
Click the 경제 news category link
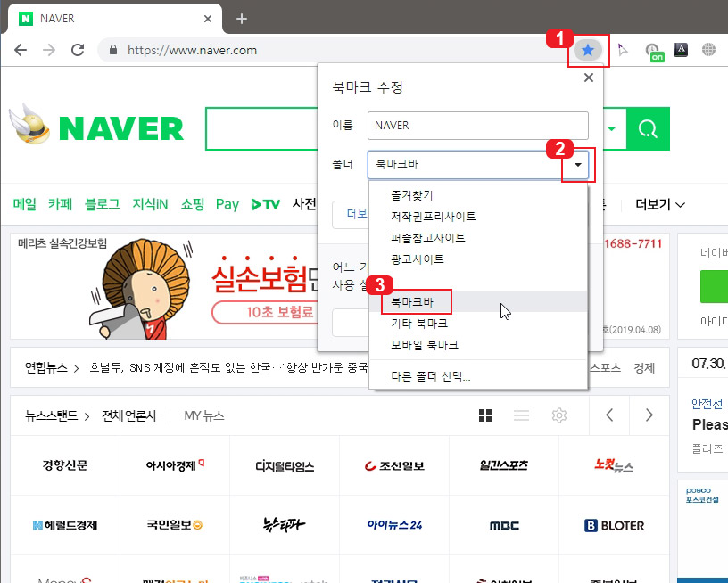pyautogui.click(x=644, y=368)
